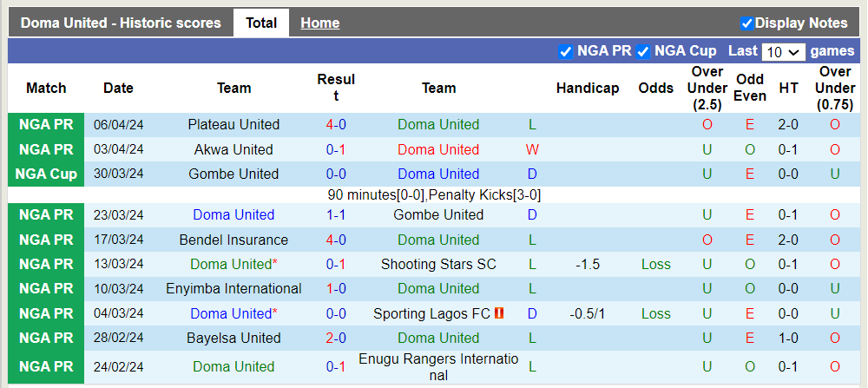Uncheck the NGA PR league filter

pyautogui.click(x=566, y=51)
